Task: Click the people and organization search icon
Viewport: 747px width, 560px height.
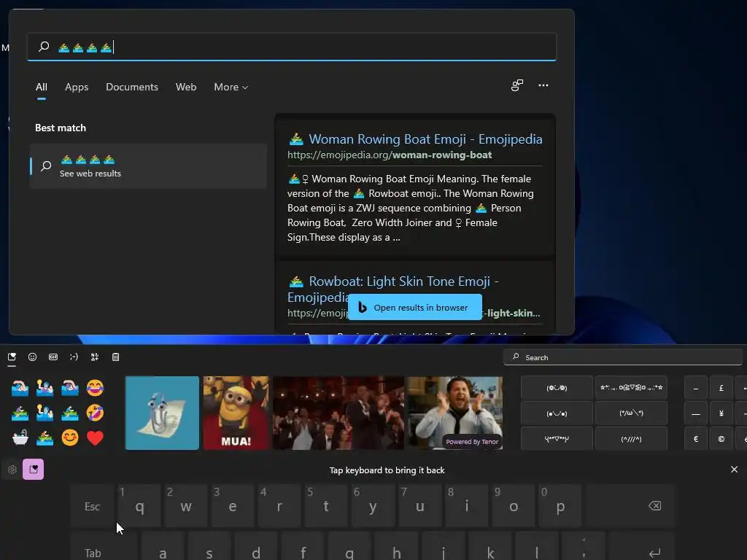Action: coord(517,85)
